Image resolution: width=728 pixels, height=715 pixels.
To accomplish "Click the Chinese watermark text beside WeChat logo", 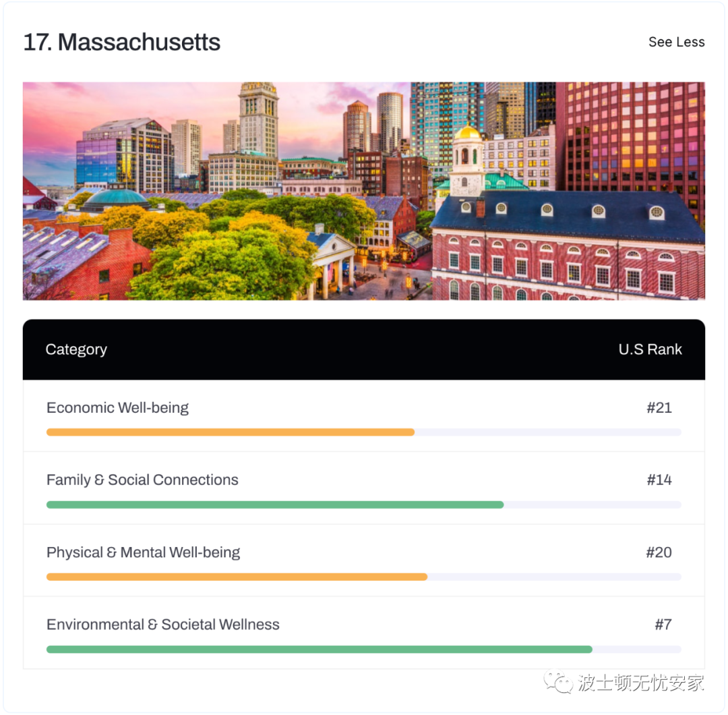I will (641, 683).
